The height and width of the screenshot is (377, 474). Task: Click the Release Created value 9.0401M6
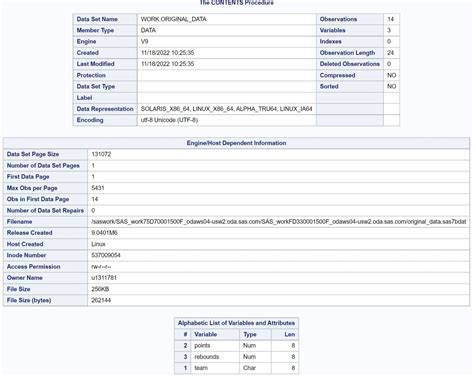[104, 233]
